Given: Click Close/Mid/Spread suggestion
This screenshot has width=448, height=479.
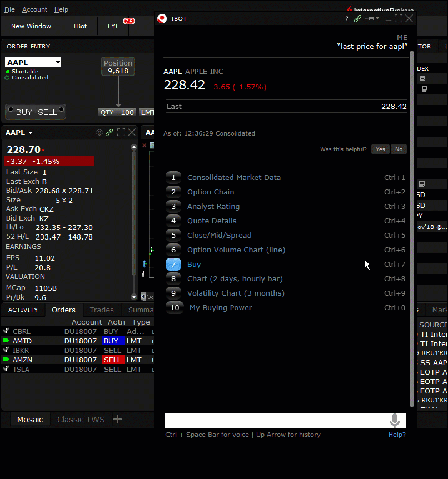Looking at the screenshot, I should coord(220,235).
